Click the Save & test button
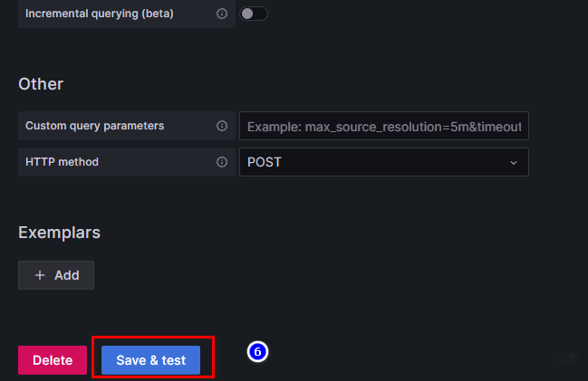 pyautogui.click(x=150, y=360)
